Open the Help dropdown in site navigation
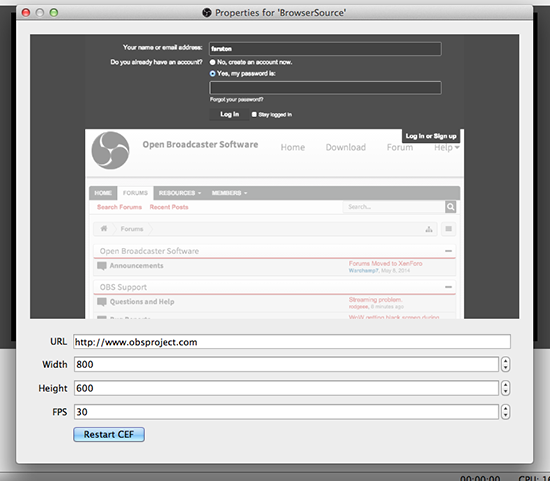This screenshot has height=481, width=550. (447, 147)
